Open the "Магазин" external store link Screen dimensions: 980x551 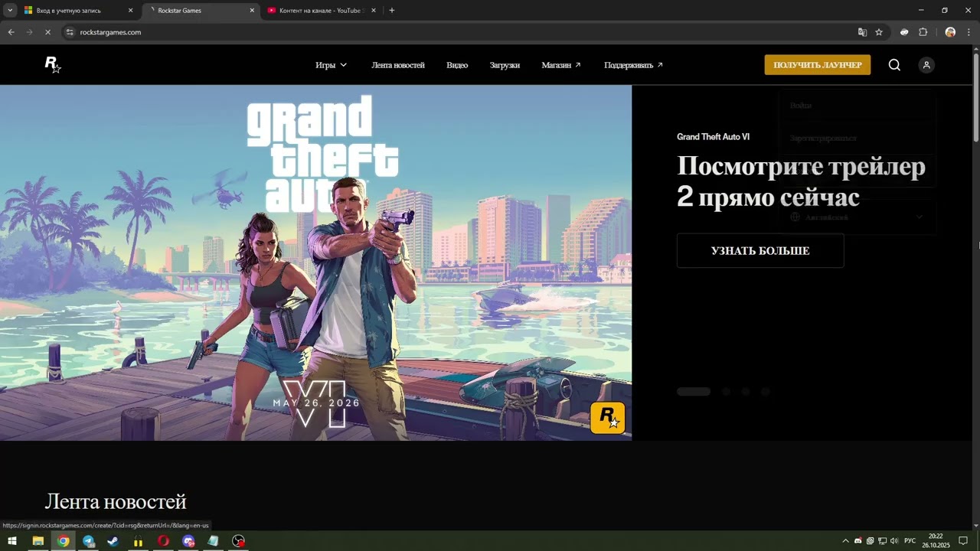tap(561, 65)
